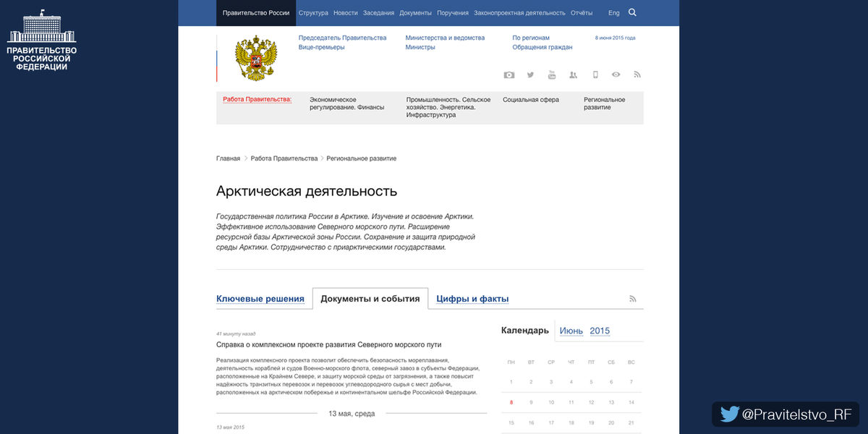Open the Twitter bird icon in header

click(x=530, y=75)
